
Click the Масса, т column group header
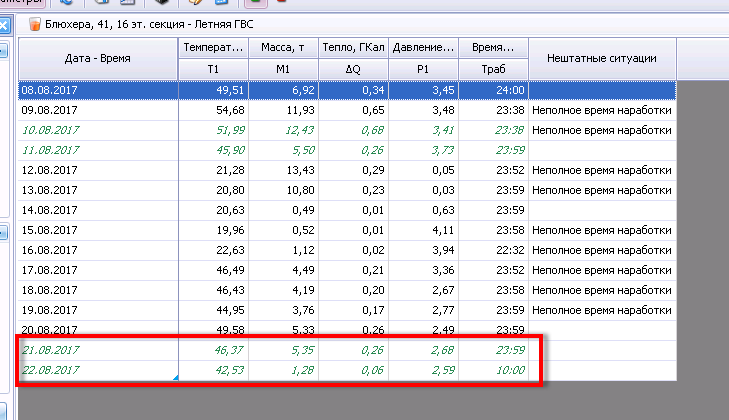(x=283, y=47)
